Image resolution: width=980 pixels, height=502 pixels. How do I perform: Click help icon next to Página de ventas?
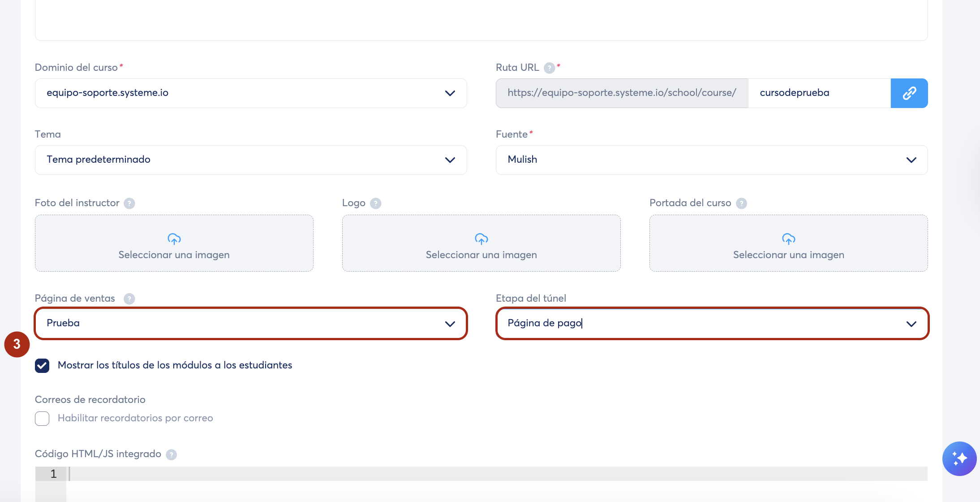pos(129,299)
